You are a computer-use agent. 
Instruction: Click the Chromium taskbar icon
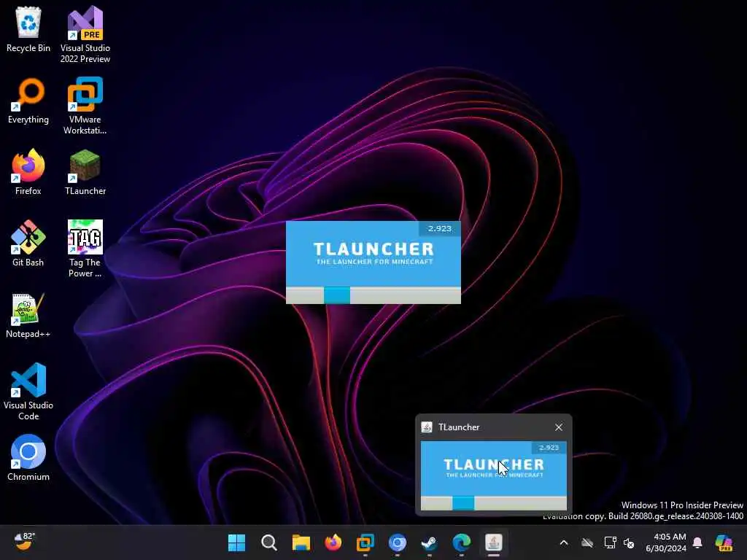pyautogui.click(x=398, y=542)
